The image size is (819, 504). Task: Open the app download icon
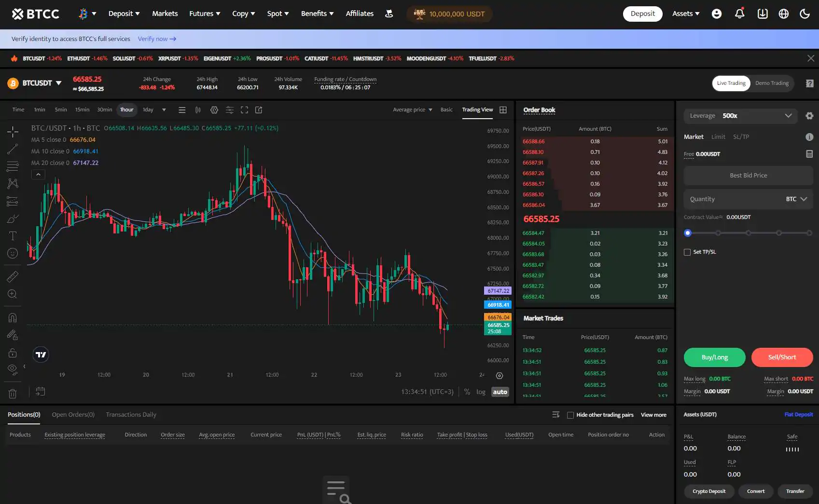pos(763,14)
